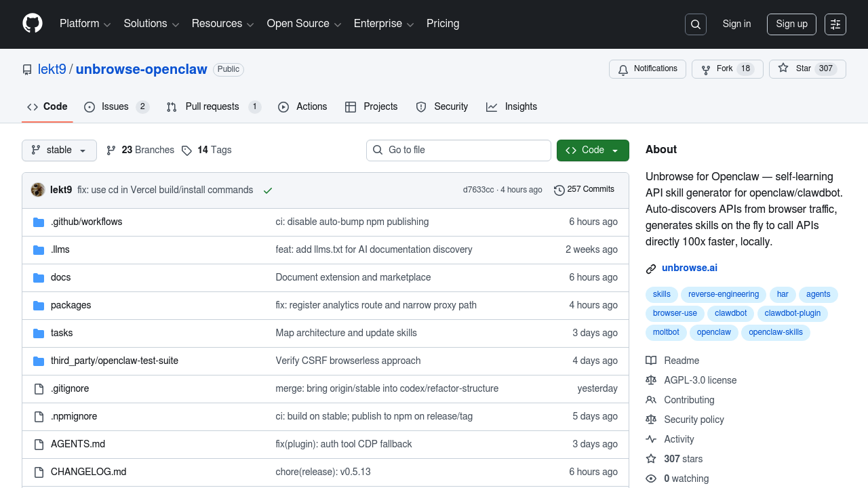The width and height of the screenshot is (868, 488).
Task: Click the unbrowse.ai website link
Action: pos(689,268)
